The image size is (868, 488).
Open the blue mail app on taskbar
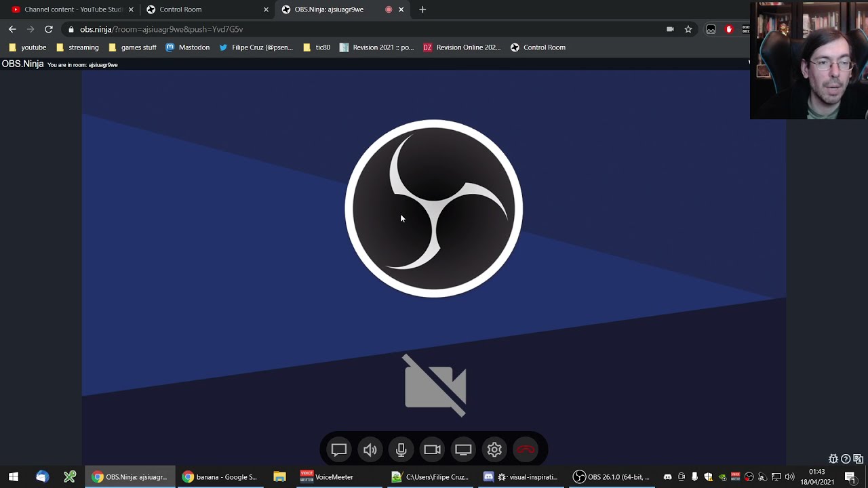[x=42, y=477]
